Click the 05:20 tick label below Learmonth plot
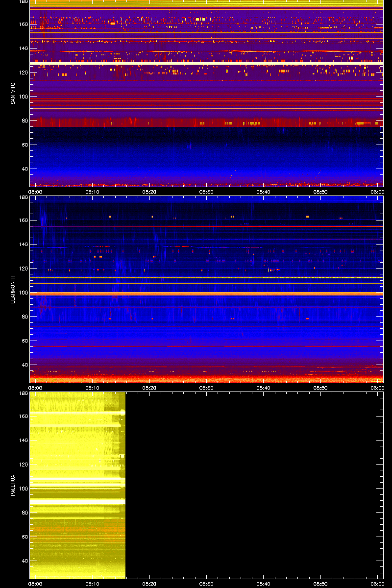The width and height of the screenshot is (392, 588). pyautogui.click(x=149, y=388)
